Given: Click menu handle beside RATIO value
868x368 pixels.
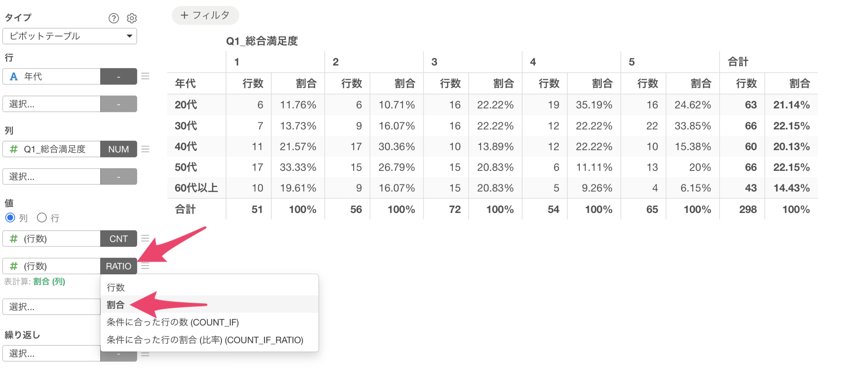Looking at the screenshot, I should click(x=145, y=266).
